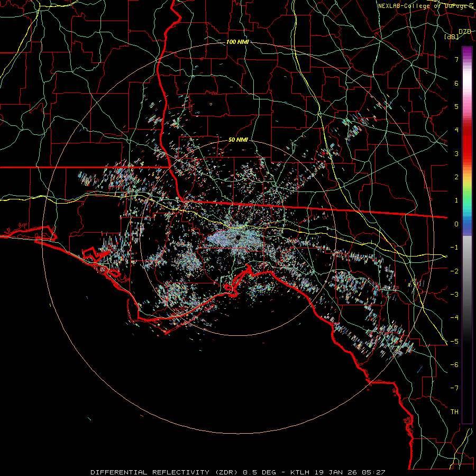Click the "-6" scale label
The width and height of the screenshot is (476, 476).
click(x=454, y=365)
